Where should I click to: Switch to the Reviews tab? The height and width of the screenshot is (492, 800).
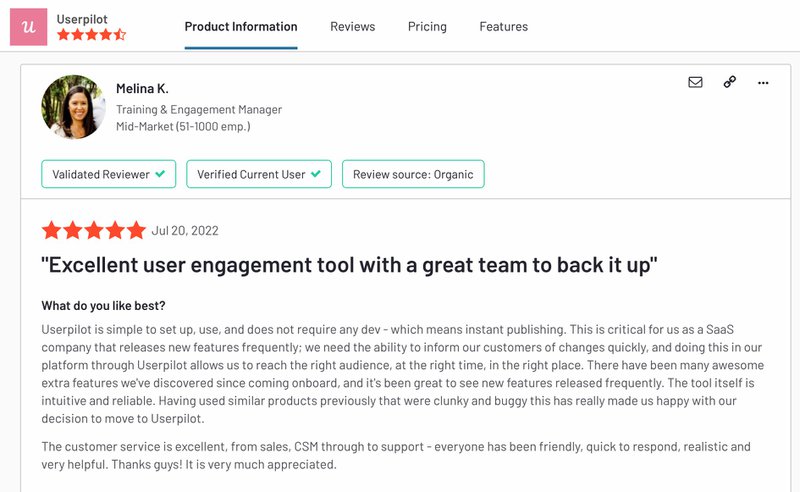pos(353,27)
